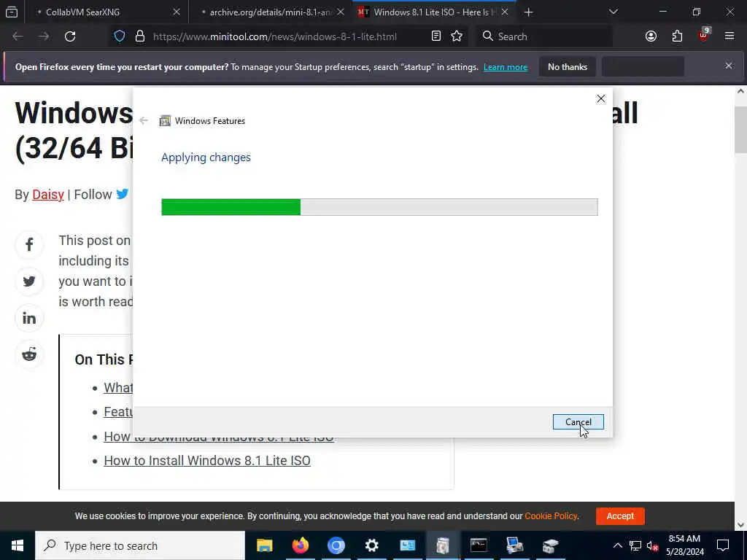Click No thanks in the notification bar
747x560 pixels.
coord(568,67)
